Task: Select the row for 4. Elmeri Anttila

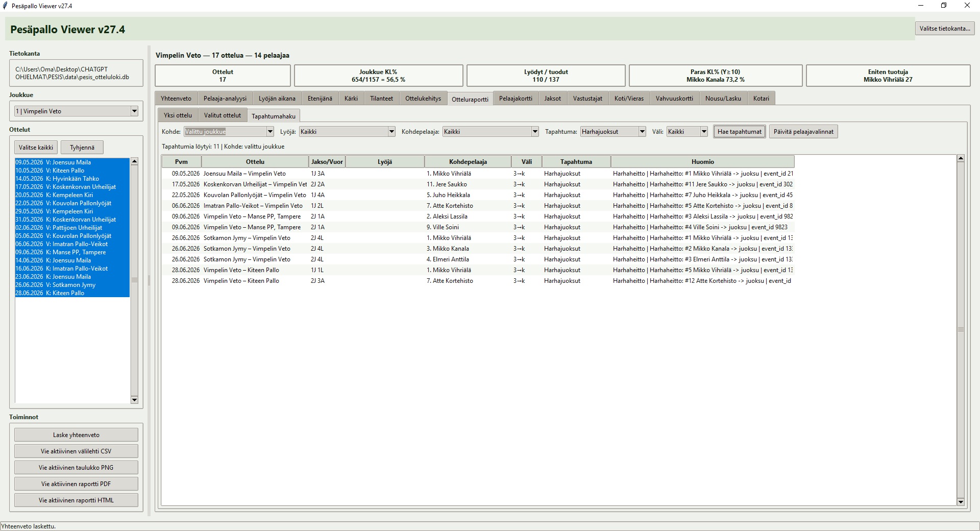Action: point(478,259)
